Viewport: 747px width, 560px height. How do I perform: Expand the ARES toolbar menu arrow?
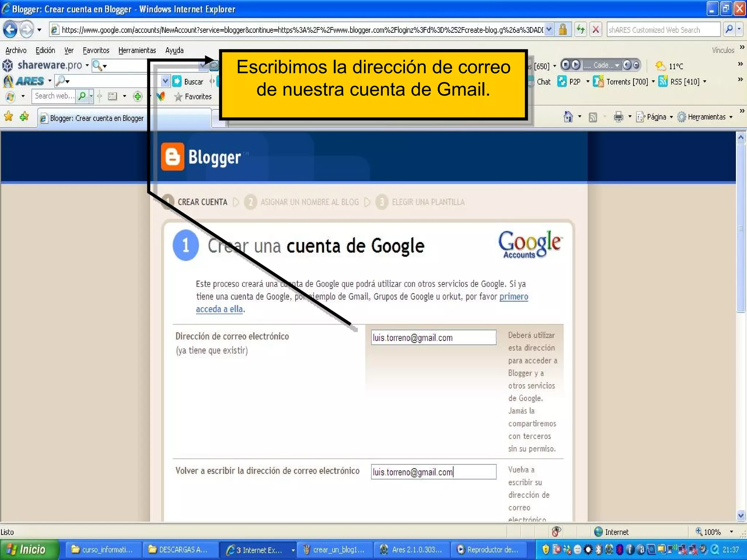[x=50, y=81]
